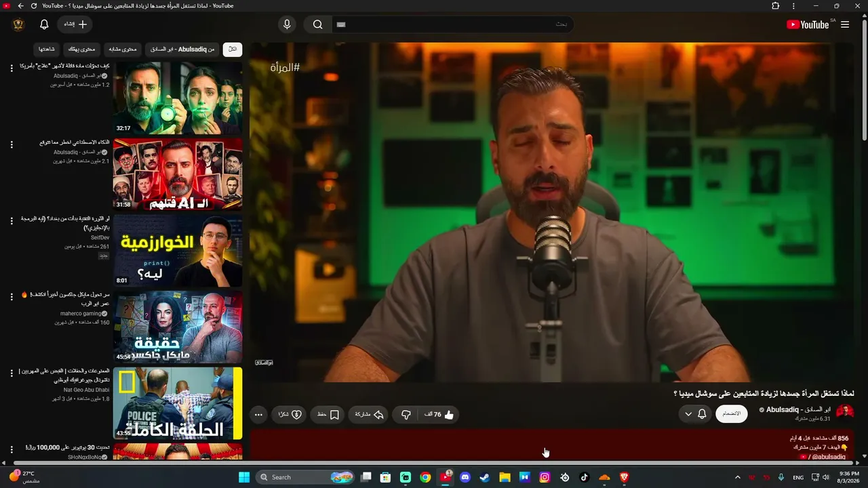The image size is (868, 488).
Task: Toggle subscription notification bell dropdown
Action: point(695,414)
